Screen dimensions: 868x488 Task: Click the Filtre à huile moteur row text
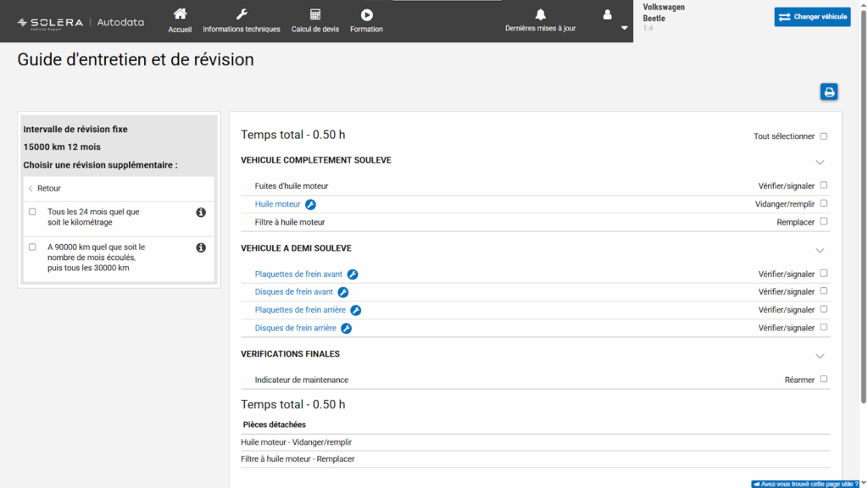coord(290,222)
